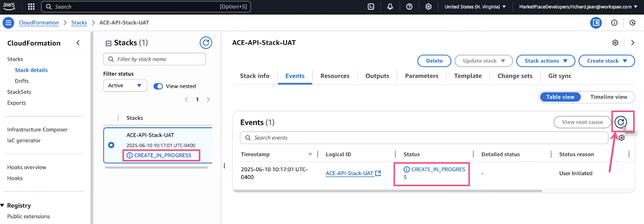
Task: Select the ACE-API-Stack-UAT radio button
Action: pyautogui.click(x=111, y=145)
